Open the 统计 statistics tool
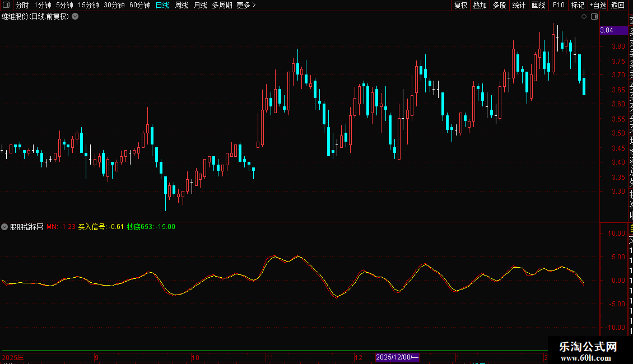The image size is (633, 364). coord(519,5)
